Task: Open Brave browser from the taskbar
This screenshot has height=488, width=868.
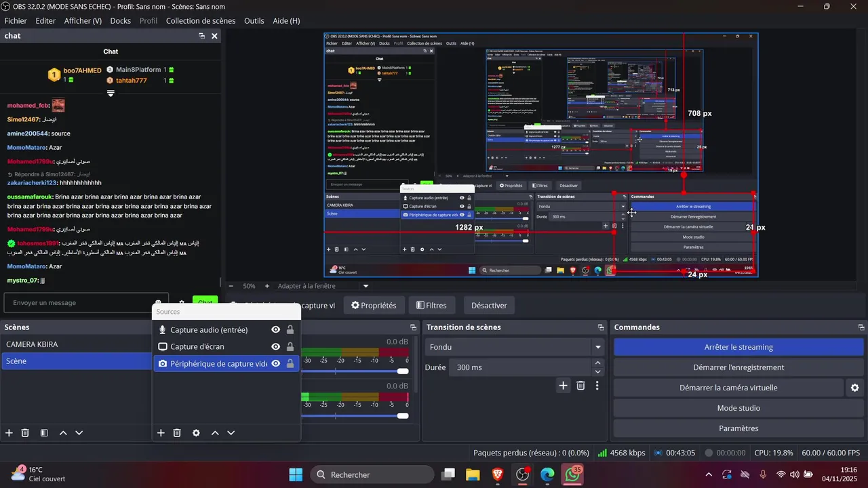Action: [x=498, y=475]
